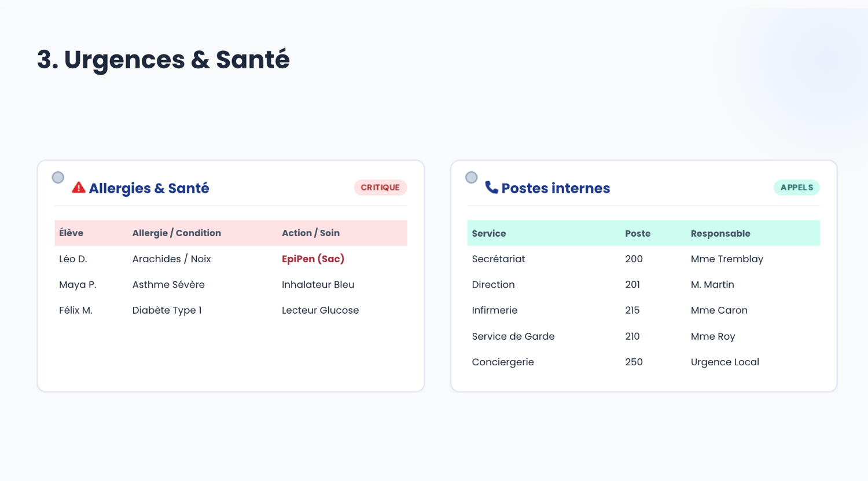Image resolution: width=868 pixels, height=481 pixels.
Task: Click the APPELS badge
Action: pyautogui.click(x=797, y=188)
